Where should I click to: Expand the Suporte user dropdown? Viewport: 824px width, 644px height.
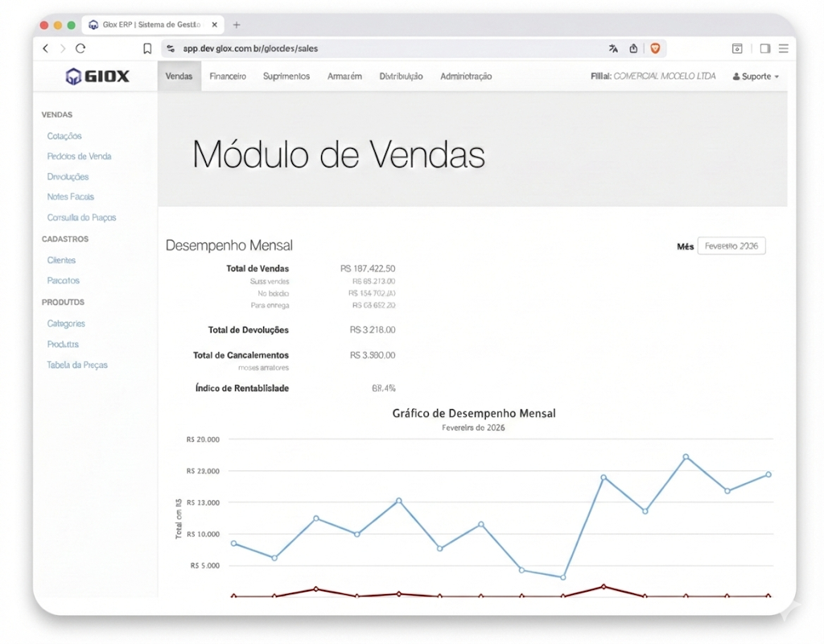tap(756, 76)
